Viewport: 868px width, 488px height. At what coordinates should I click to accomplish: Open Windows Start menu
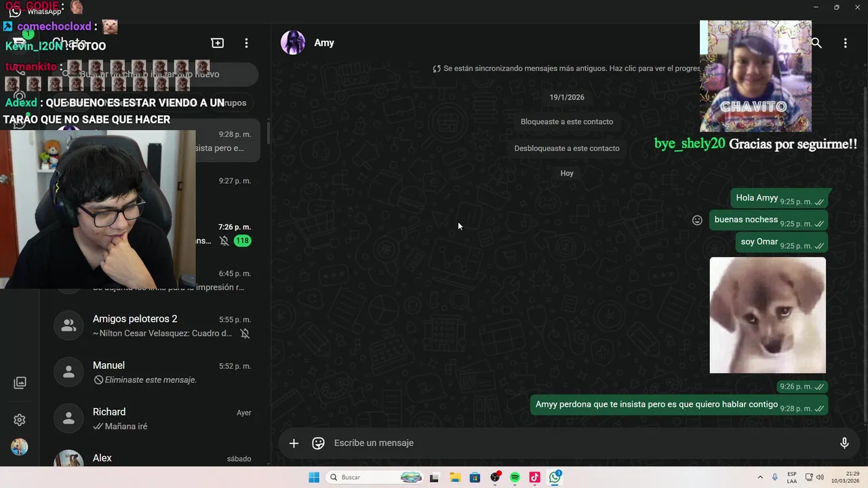click(314, 478)
